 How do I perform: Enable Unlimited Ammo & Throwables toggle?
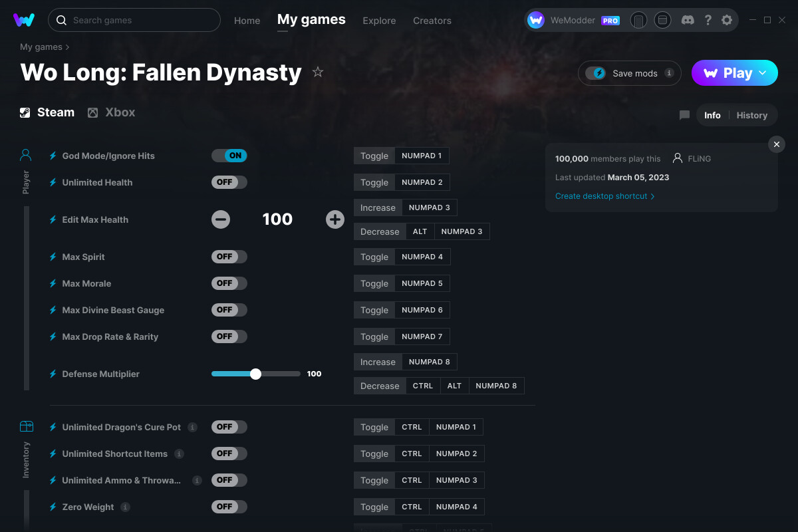(229, 480)
